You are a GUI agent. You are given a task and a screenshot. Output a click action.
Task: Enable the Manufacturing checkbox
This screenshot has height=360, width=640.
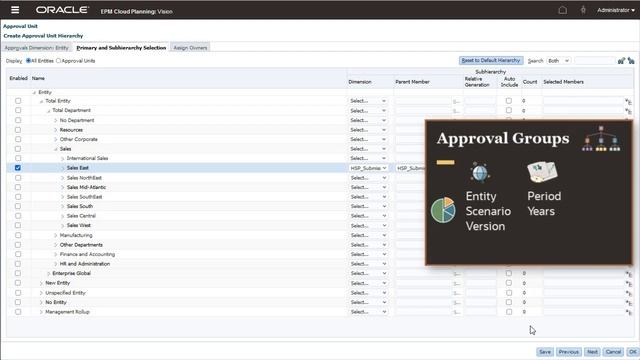pos(18,236)
